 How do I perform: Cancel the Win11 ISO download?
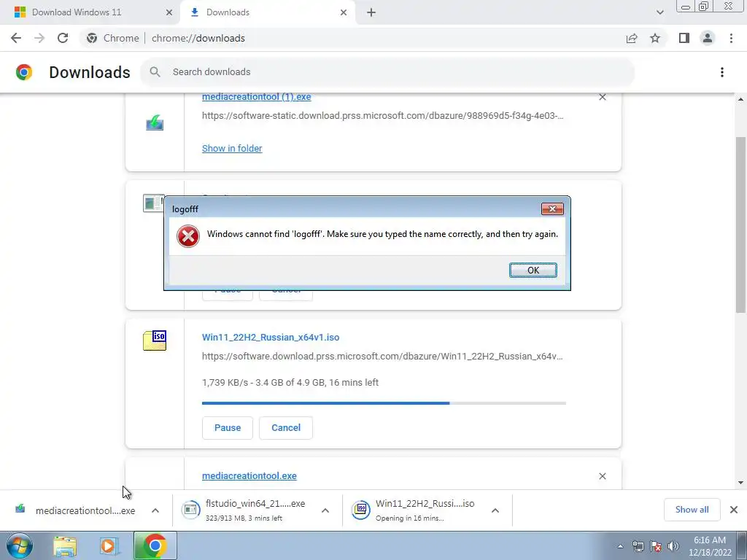click(286, 427)
